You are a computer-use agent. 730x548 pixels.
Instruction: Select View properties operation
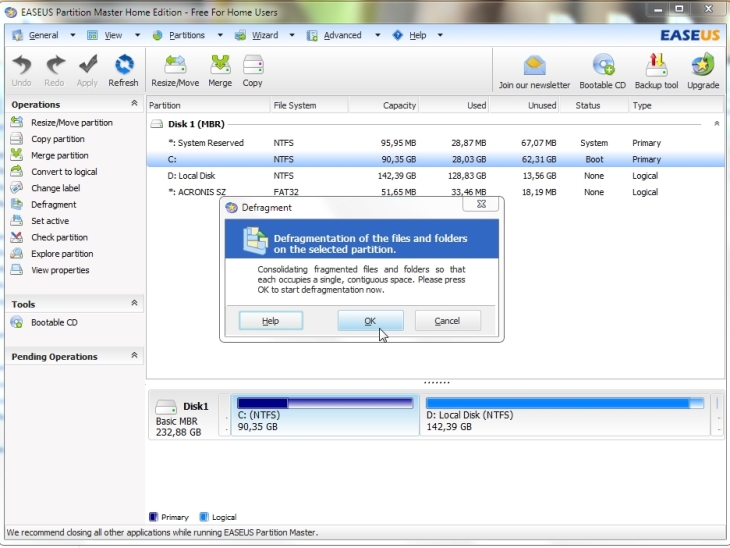[50, 270]
